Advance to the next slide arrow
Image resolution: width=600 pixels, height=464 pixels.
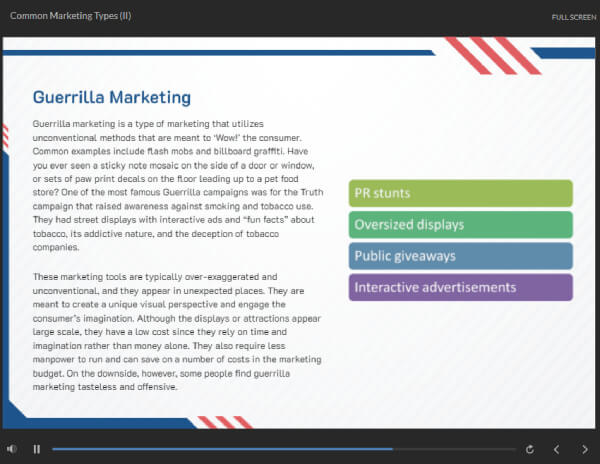point(585,449)
